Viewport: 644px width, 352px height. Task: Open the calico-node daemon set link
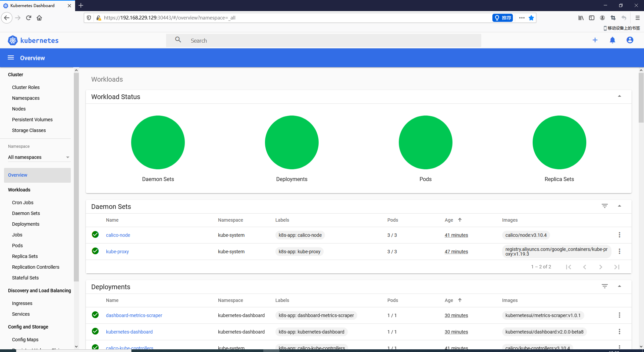(x=118, y=235)
